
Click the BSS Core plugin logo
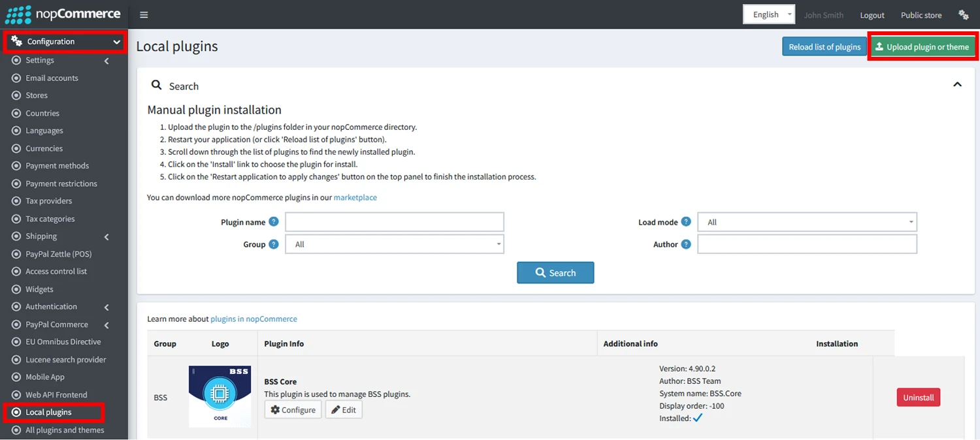pyautogui.click(x=220, y=396)
